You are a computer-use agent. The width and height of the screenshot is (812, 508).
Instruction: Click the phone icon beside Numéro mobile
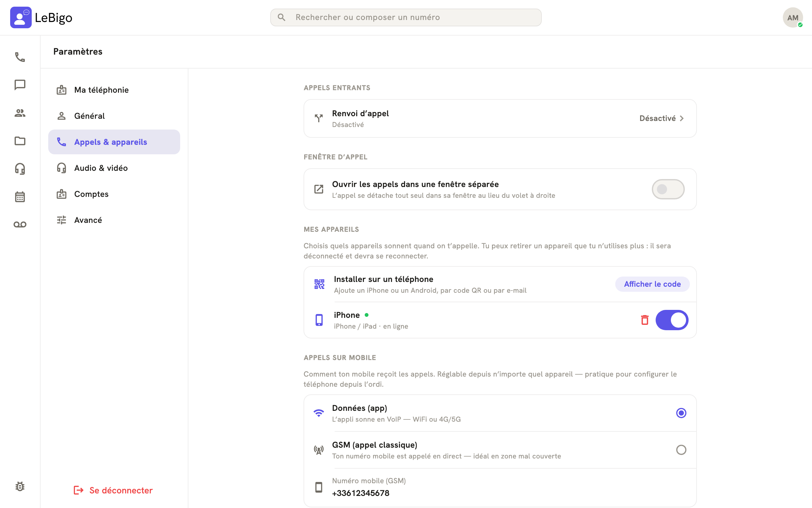[x=318, y=487]
